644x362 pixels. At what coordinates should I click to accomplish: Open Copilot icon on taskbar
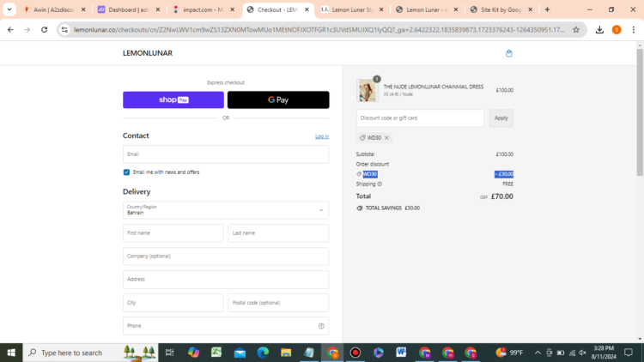tap(193, 353)
